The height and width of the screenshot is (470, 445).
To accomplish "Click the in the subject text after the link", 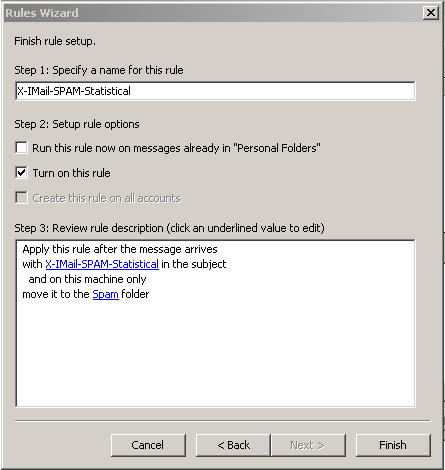I will pyautogui.click(x=194, y=264).
